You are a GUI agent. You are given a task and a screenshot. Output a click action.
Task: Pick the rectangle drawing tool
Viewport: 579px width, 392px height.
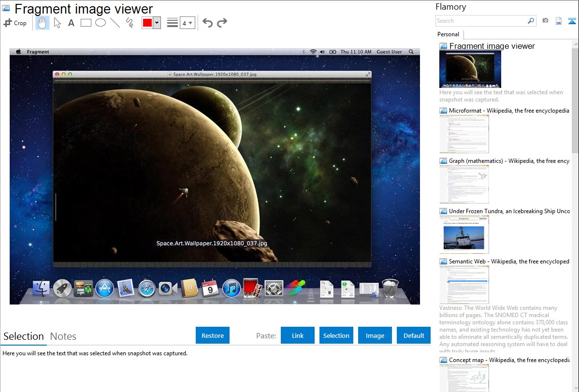pos(86,23)
